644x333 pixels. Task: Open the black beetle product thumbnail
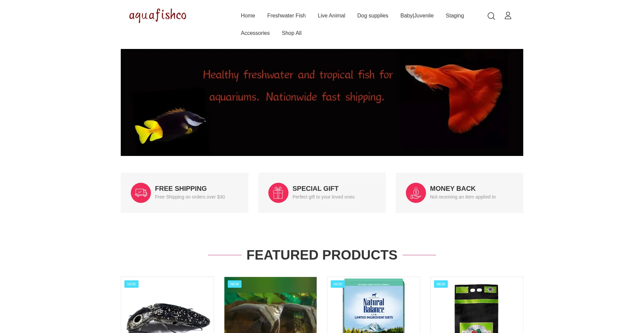point(167,305)
